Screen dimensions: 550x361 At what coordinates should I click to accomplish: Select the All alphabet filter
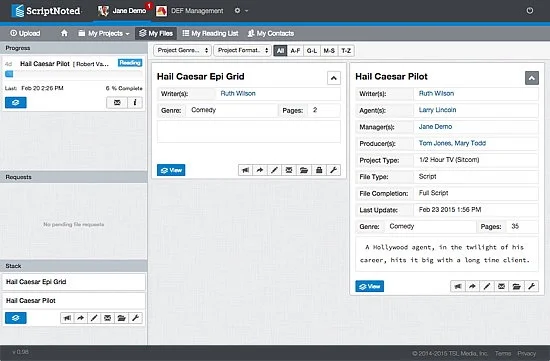280,51
